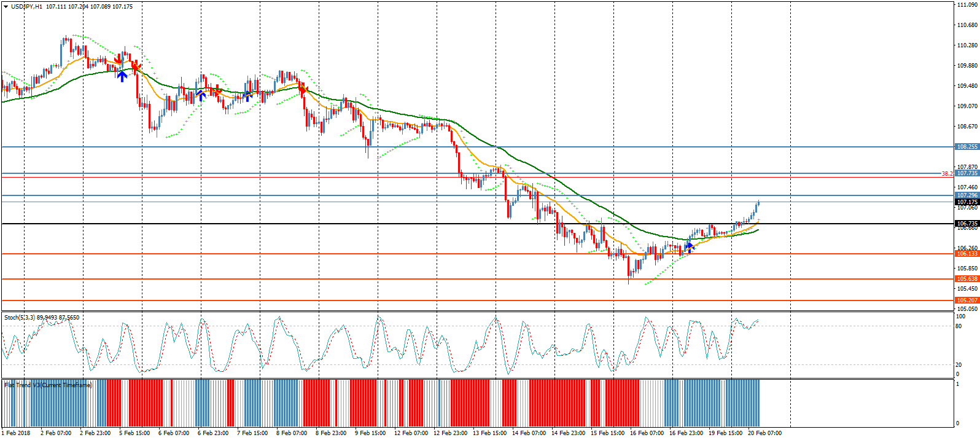This screenshot has width=980, height=440.
Task: Click the Stoch(5,3,3) indicator label
Action: [x=41, y=318]
